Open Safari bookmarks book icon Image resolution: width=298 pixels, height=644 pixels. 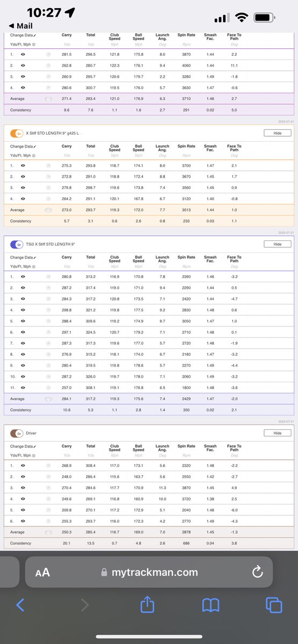point(210,605)
